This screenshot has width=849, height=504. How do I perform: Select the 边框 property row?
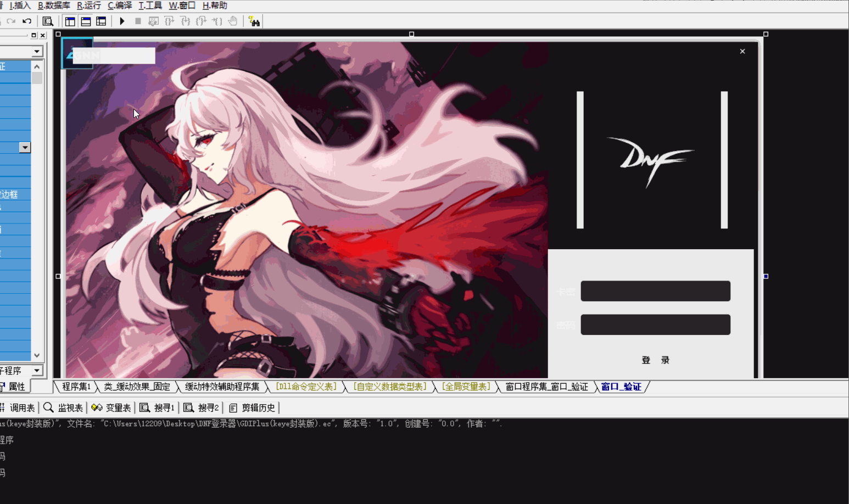tap(15, 194)
